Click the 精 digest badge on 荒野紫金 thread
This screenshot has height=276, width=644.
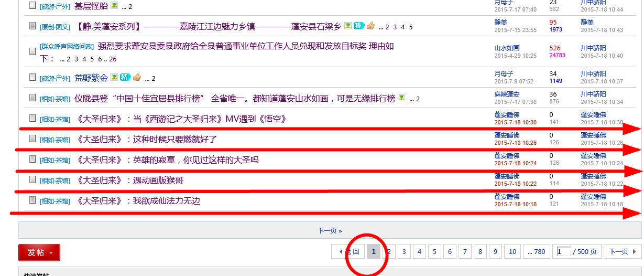(125, 78)
